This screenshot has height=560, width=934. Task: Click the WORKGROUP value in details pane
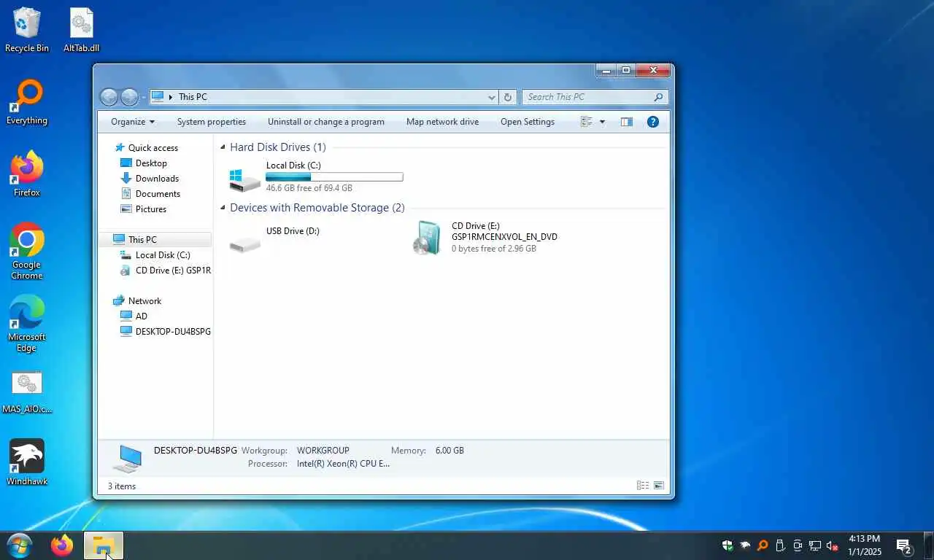(323, 451)
